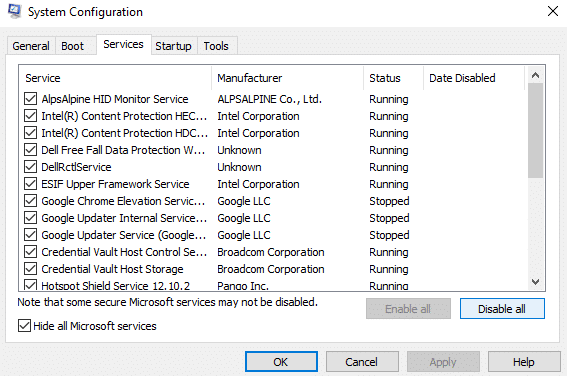Uncheck Hotspot Shield Service 12.10.2

(x=30, y=285)
